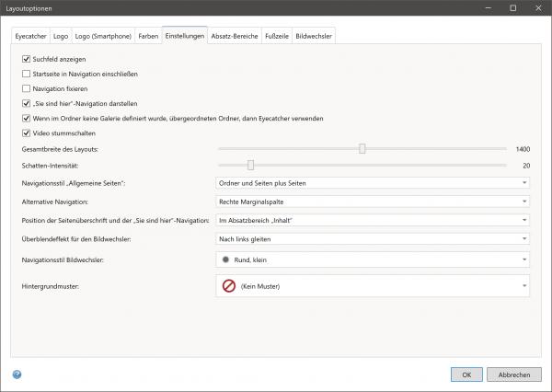Select the Logo (Smartphone) tab
This screenshot has height=392, width=552.
(x=102, y=36)
